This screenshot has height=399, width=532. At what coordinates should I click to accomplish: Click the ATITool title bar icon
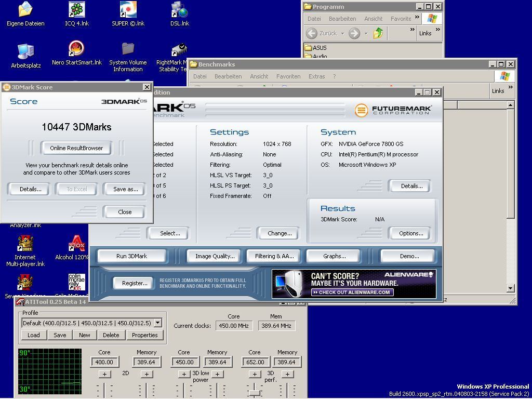(x=20, y=302)
